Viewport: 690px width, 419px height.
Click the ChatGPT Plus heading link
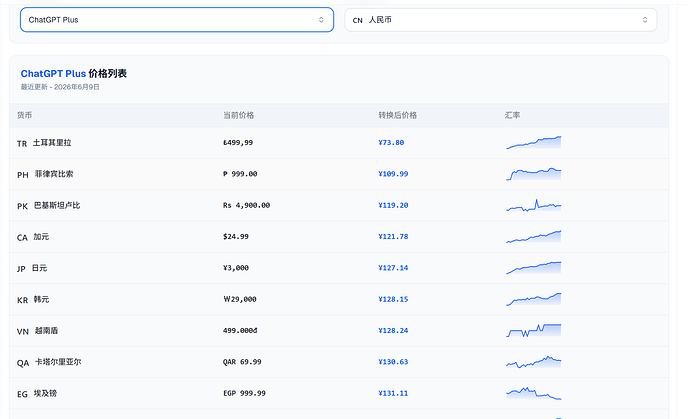click(53, 74)
